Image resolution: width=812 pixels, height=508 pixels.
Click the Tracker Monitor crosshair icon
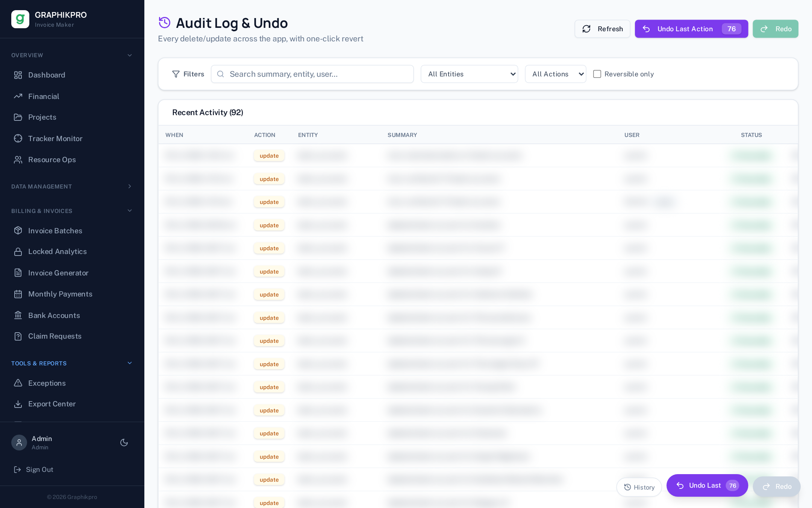pos(18,138)
